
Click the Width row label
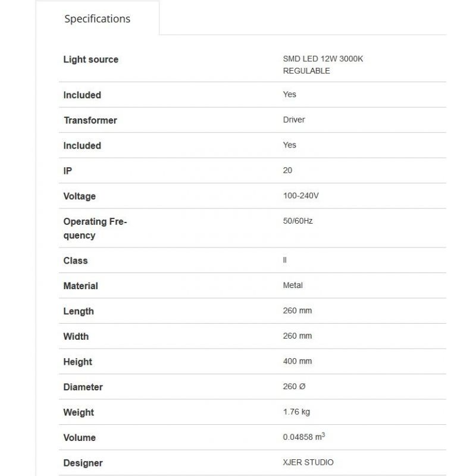click(x=76, y=336)
